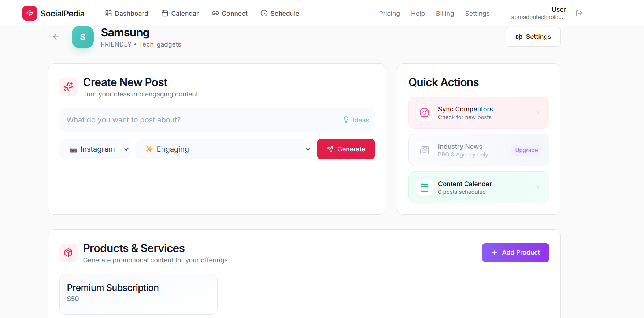Open the Billing page
Screen dimensions: 644x318
[x=445, y=14]
